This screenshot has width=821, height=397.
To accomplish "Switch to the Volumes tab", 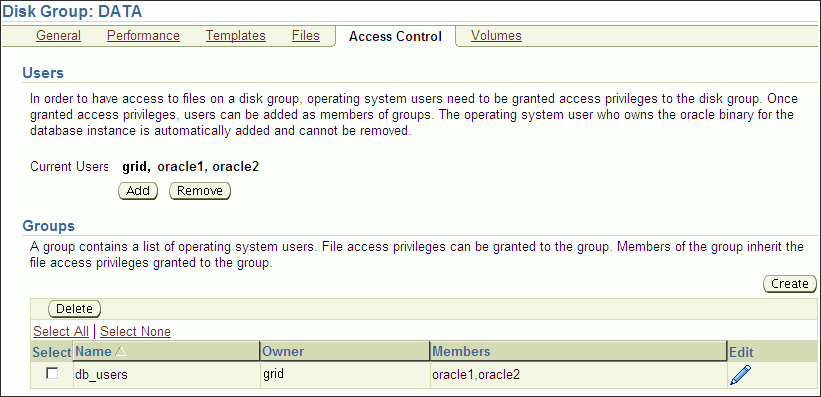I will (x=496, y=36).
